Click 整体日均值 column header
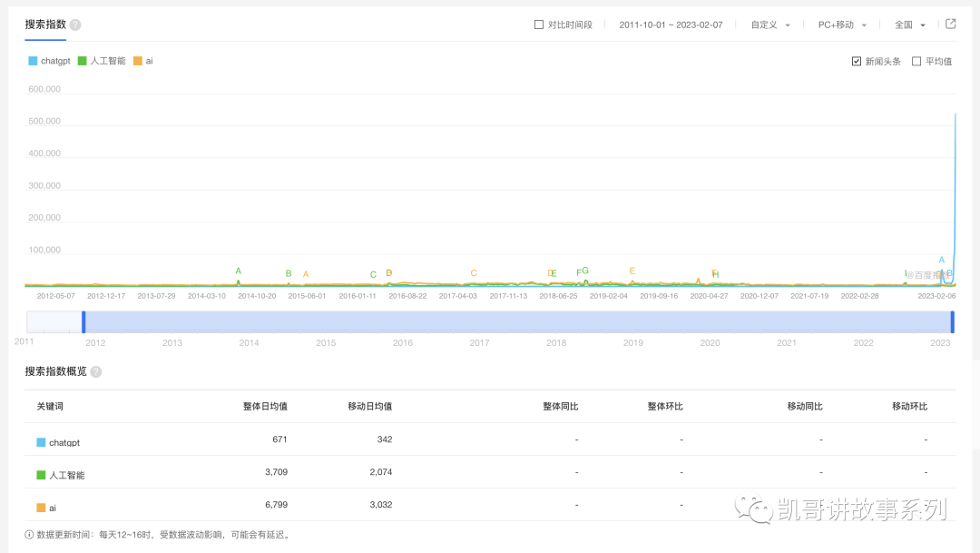Viewport: 980px width, 553px height. click(265, 407)
